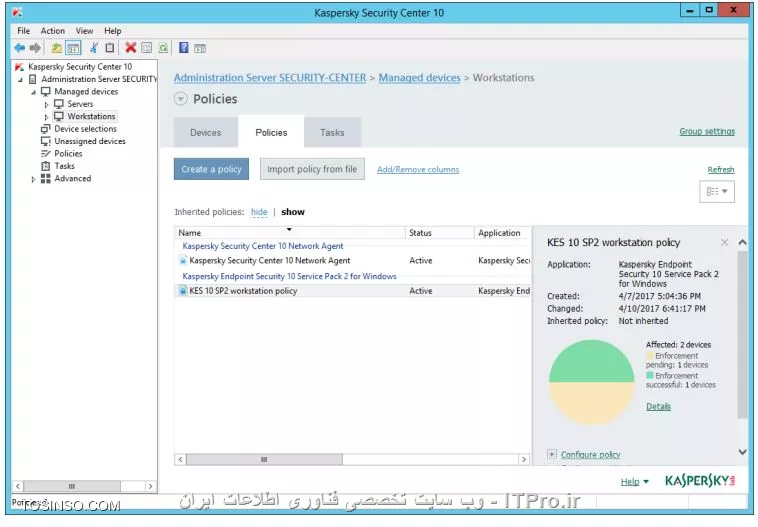Image resolution: width=758 pixels, height=527 pixels.
Task: Open the Details link under chart
Action: pos(658,407)
